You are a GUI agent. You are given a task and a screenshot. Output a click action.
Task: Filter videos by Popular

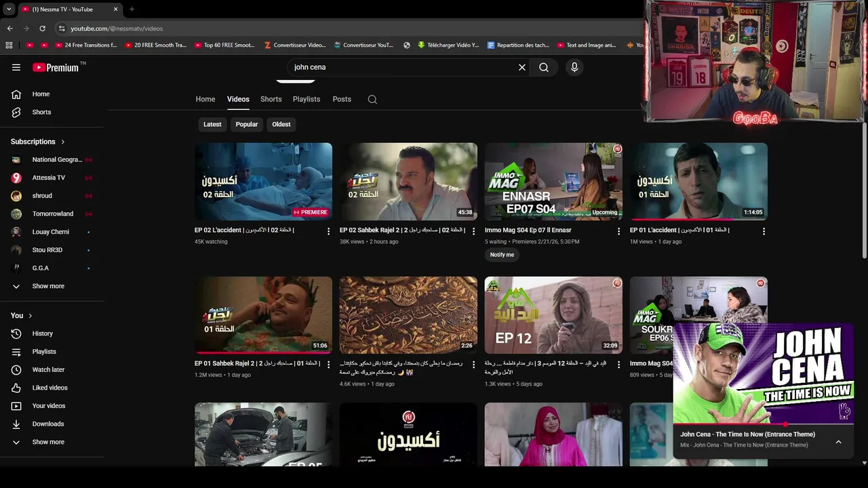coord(247,124)
